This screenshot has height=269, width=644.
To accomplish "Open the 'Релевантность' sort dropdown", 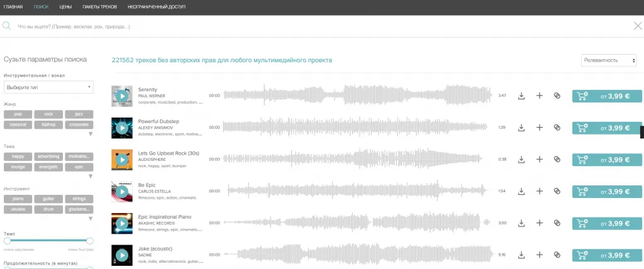I will [609, 60].
